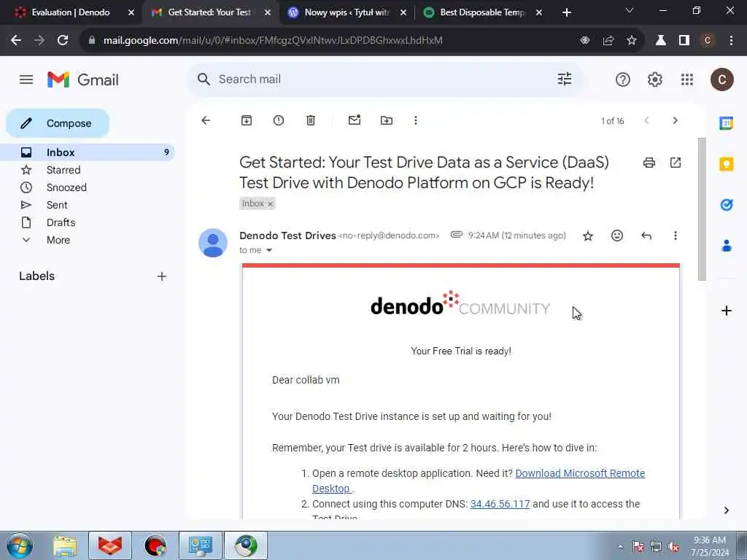
Task: Open a new browser tab
Action: pyautogui.click(x=566, y=13)
